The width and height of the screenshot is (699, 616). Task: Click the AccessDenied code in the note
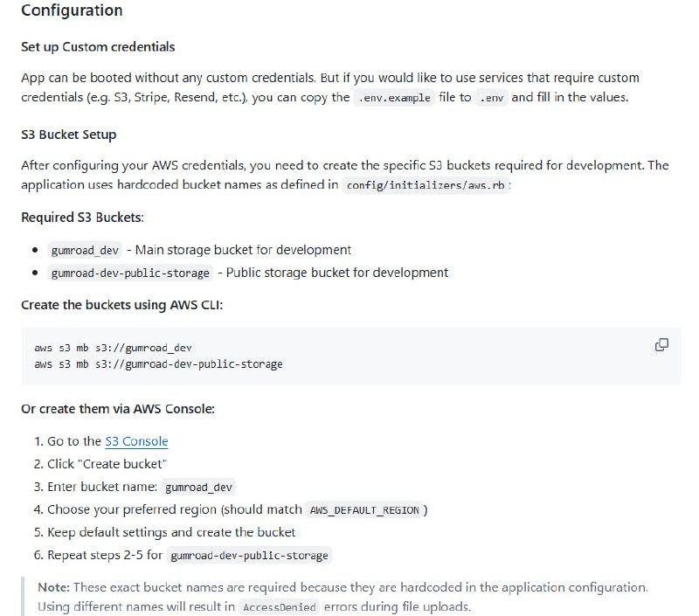(279, 607)
